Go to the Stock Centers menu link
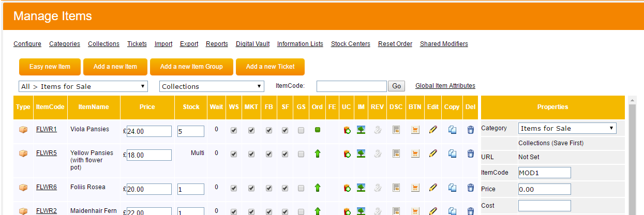Screen dimensions: 644x215 tap(350, 44)
